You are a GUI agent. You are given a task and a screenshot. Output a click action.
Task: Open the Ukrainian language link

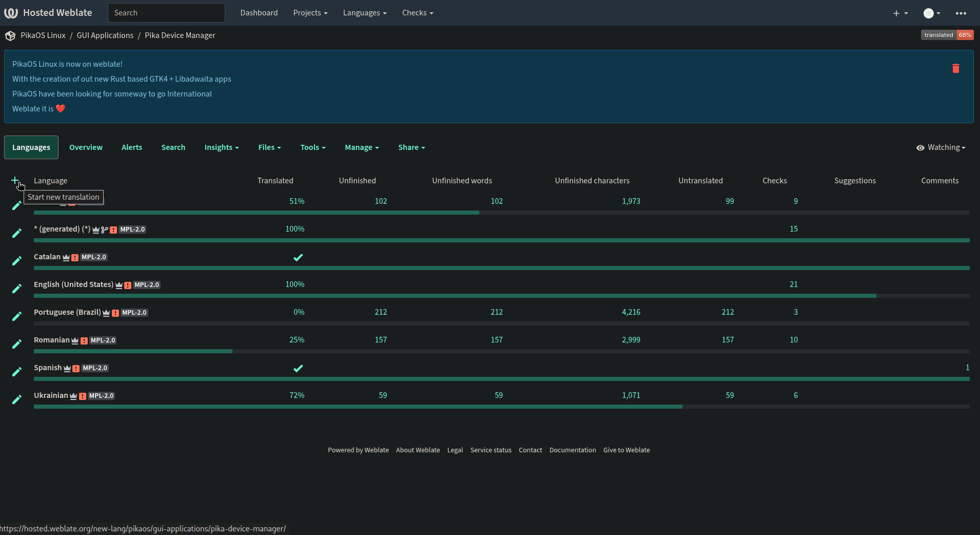(51, 395)
